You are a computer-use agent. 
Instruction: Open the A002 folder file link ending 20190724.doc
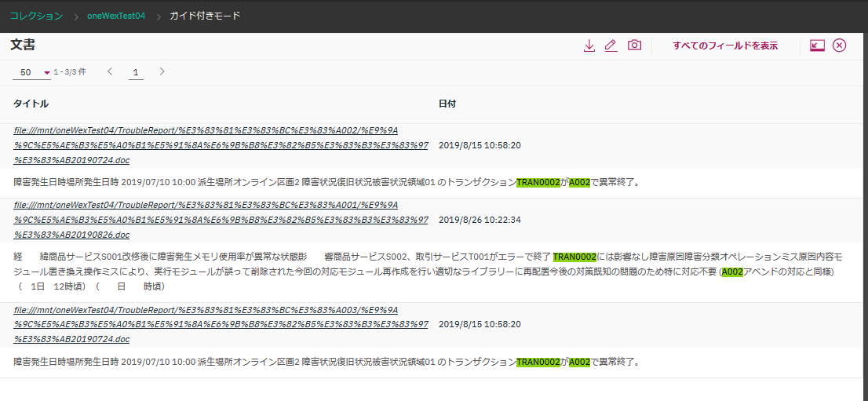pyautogui.click(x=221, y=145)
